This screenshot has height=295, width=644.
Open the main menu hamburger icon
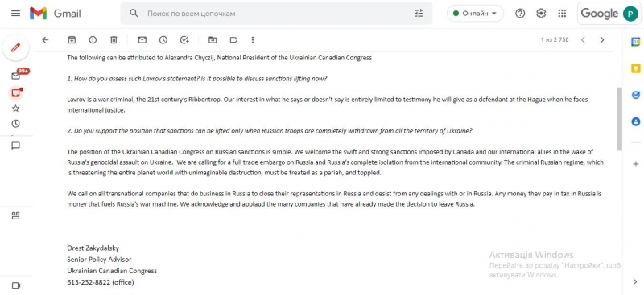point(15,14)
